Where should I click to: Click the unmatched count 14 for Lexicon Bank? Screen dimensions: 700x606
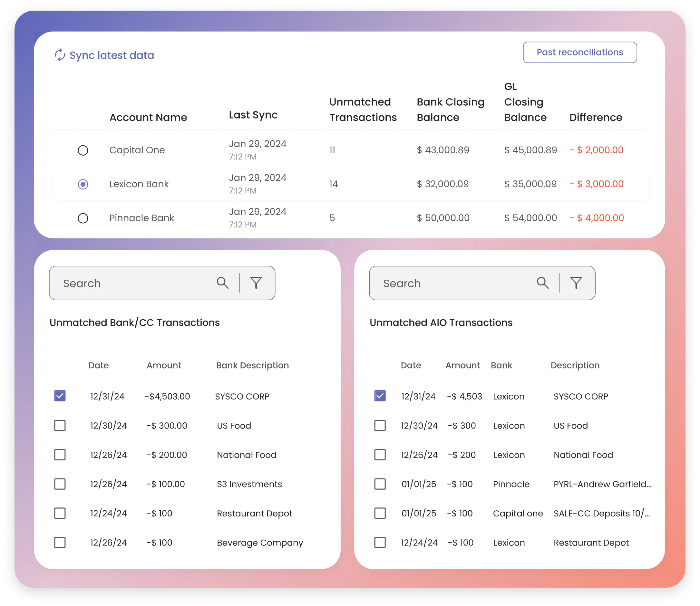tap(333, 184)
